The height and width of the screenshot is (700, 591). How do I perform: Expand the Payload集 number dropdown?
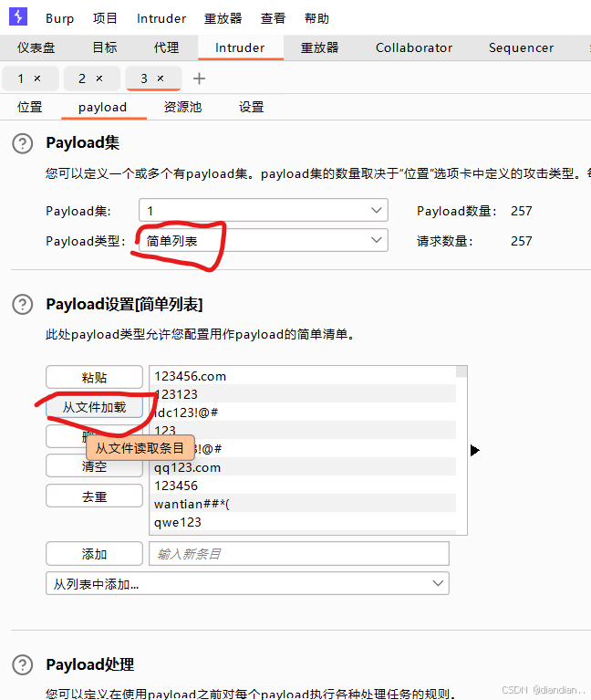[264, 210]
